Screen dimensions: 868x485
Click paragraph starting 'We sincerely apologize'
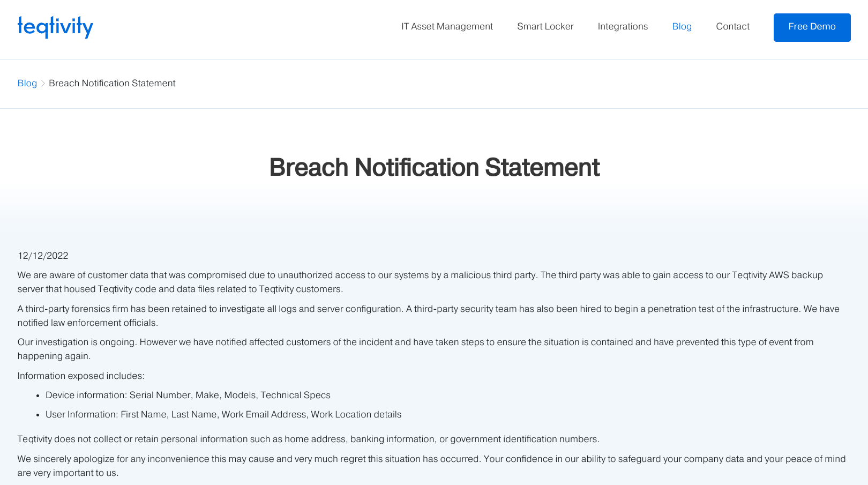click(x=431, y=466)
